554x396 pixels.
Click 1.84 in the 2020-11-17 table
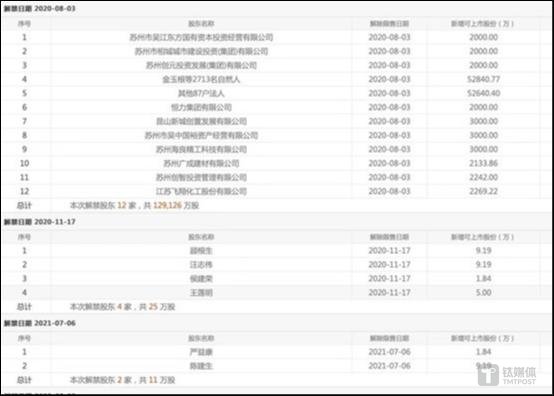(483, 278)
